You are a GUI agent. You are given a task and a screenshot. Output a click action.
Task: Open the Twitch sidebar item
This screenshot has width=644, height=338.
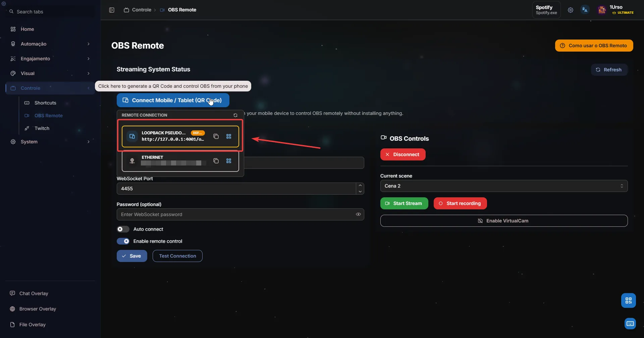click(x=42, y=128)
